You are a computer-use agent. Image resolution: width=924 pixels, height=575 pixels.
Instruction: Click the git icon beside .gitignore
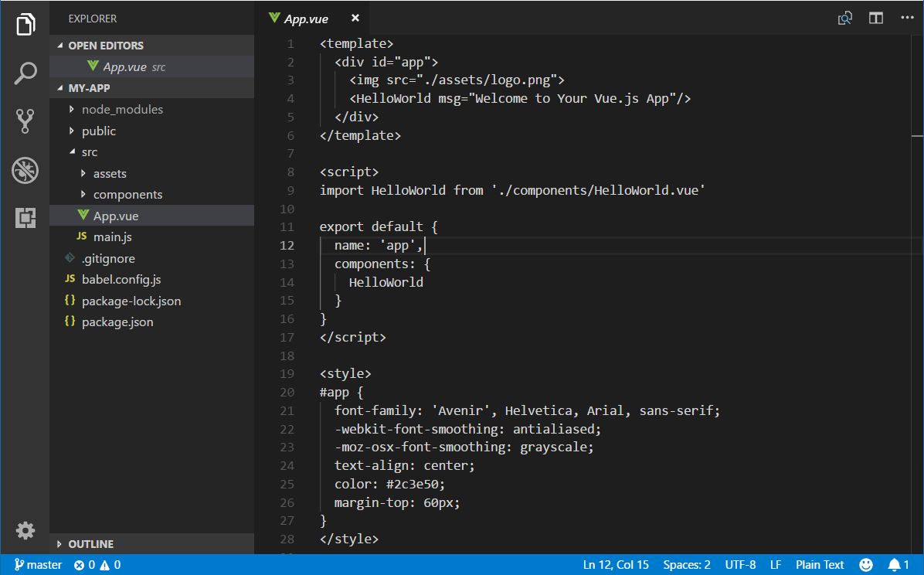tap(70, 257)
